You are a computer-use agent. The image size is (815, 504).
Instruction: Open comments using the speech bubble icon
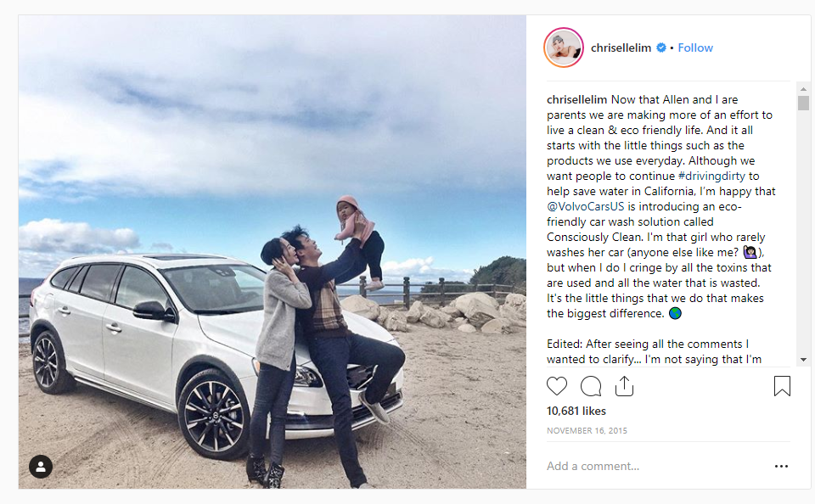[x=591, y=386]
